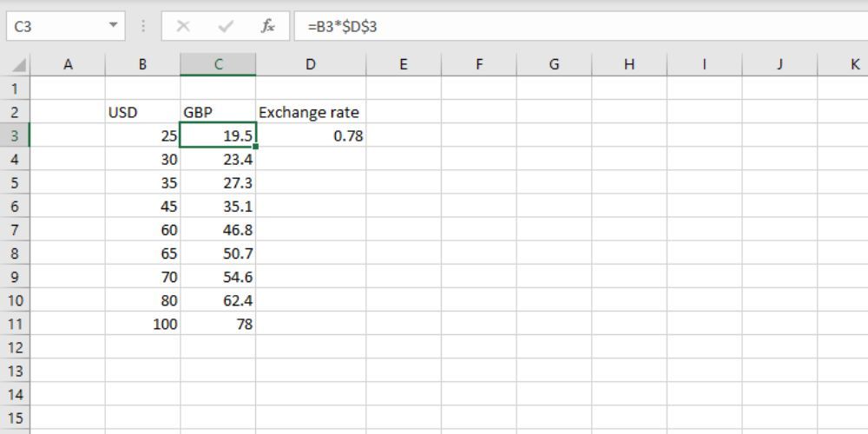The width and height of the screenshot is (868, 434).
Task: Select column D header
Action: click(x=311, y=64)
